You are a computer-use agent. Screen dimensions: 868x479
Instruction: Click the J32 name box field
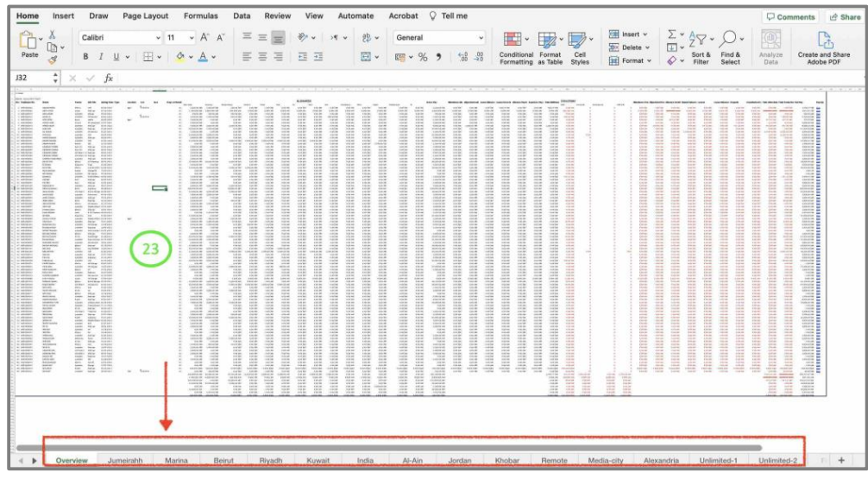30,78
